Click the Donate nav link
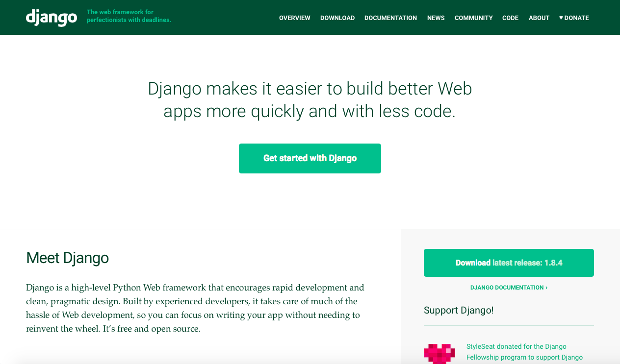This screenshot has width=620, height=364. click(x=574, y=18)
